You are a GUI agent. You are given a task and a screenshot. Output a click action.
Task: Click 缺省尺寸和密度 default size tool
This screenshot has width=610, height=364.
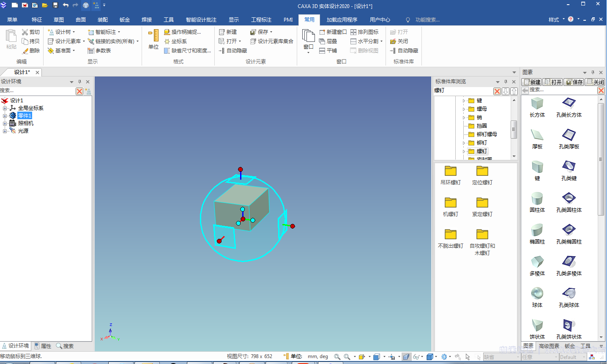[x=188, y=51]
